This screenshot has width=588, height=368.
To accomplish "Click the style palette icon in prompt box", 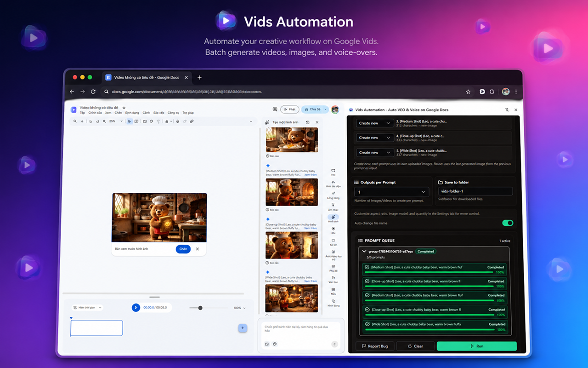I will (275, 344).
